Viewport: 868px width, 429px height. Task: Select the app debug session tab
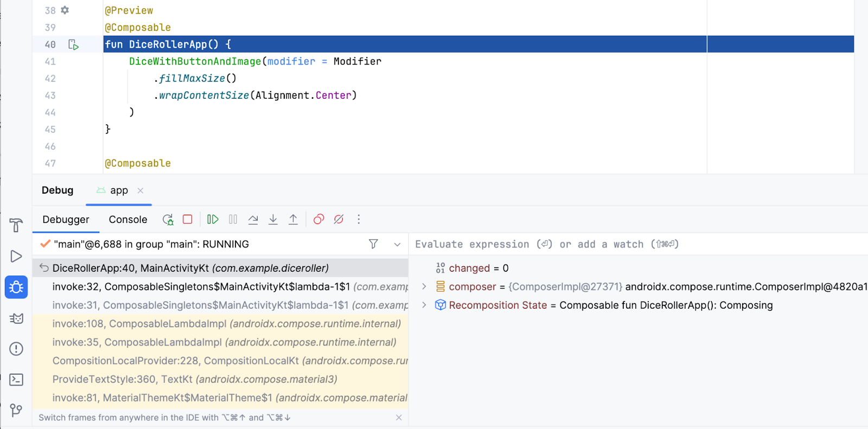click(x=118, y=190)
